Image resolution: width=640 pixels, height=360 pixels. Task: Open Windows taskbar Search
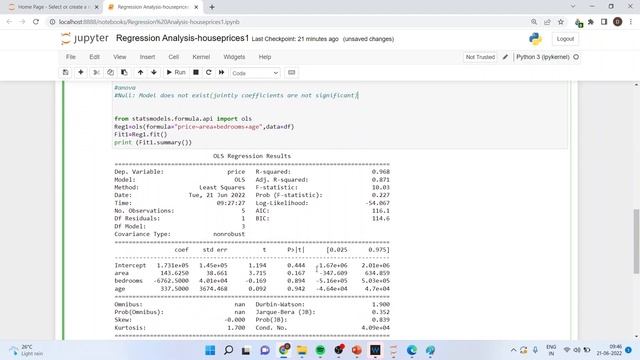[229, 350]
